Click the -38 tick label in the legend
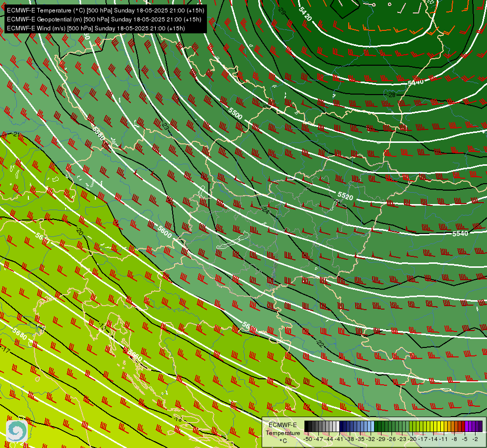Screen dimensions: 487x448 [x=350, y=439]
